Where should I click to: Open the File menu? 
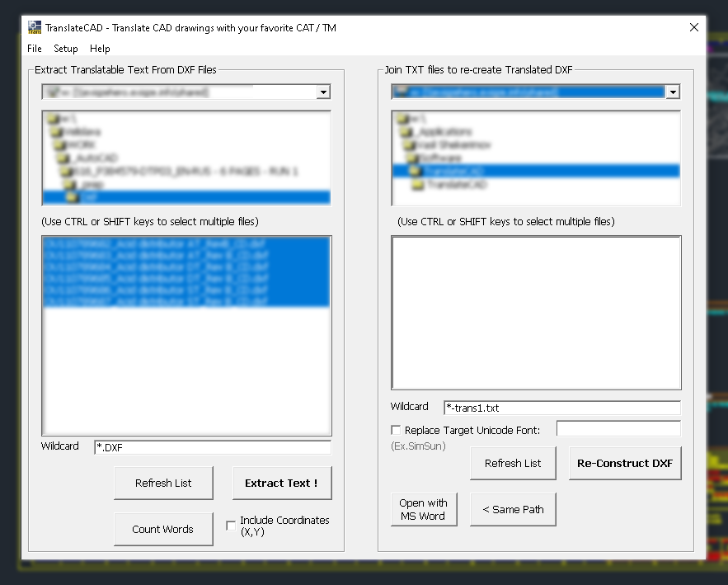click(x=35, y=49)
